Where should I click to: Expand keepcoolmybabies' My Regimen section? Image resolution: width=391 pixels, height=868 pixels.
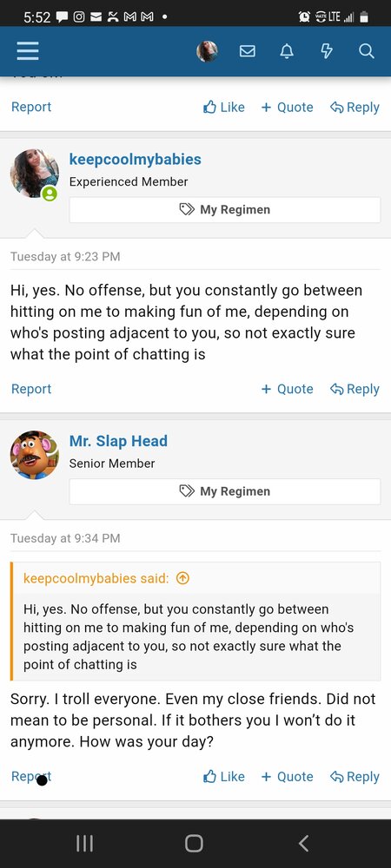(x=225, y=210)
